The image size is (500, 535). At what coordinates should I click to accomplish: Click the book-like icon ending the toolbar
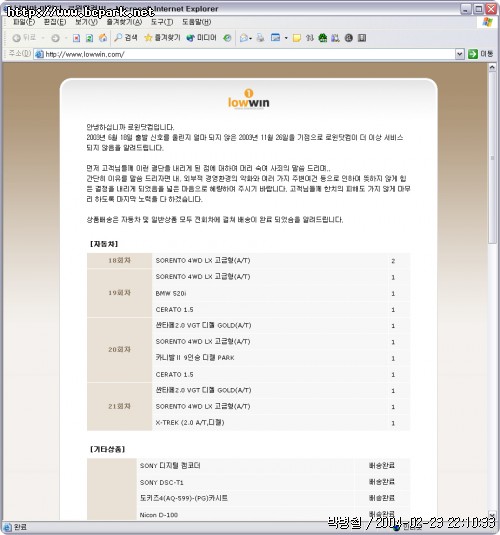pyautogui.click(x=362, y=38)
